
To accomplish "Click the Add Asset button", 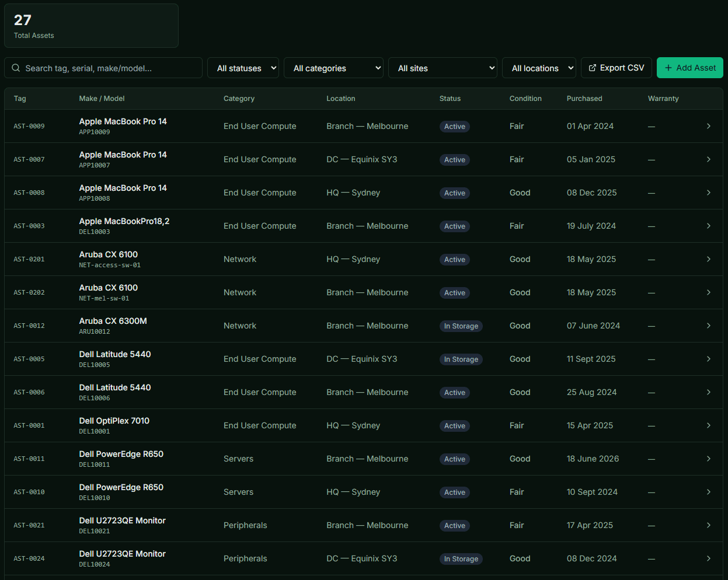I will tap(690, 68).
